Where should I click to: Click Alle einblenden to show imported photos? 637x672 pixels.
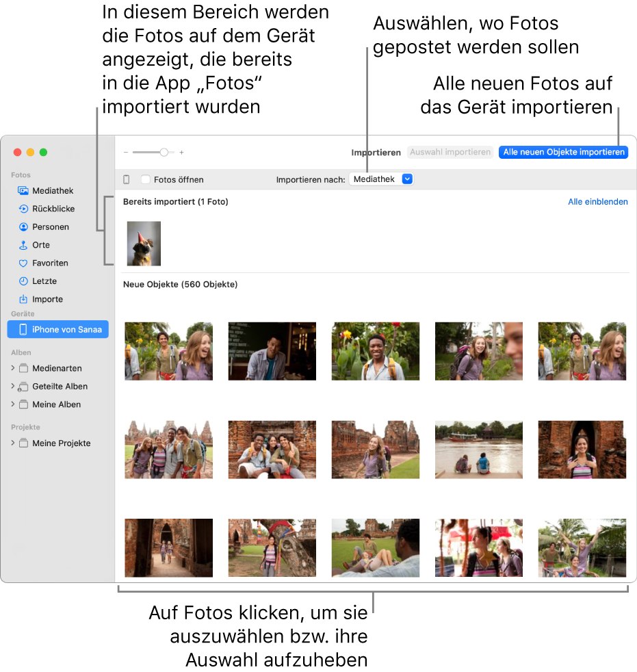coord(598,202)
